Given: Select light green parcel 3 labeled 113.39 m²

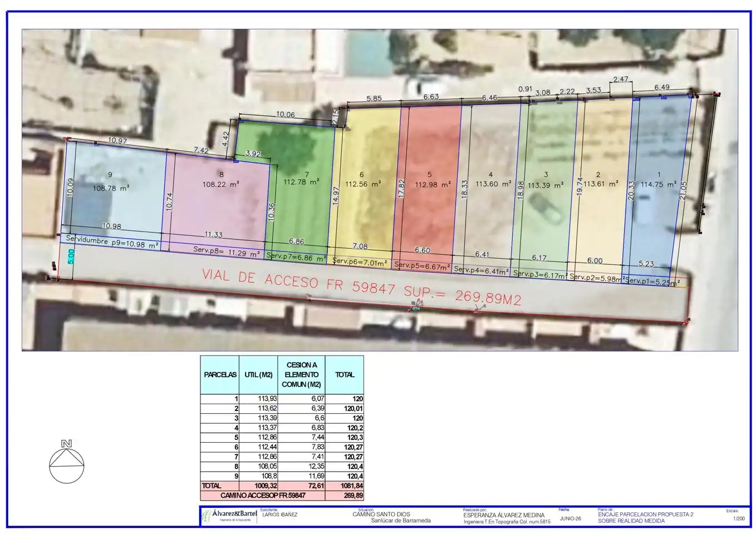Looking at the screenshot, I should point(544,185).
